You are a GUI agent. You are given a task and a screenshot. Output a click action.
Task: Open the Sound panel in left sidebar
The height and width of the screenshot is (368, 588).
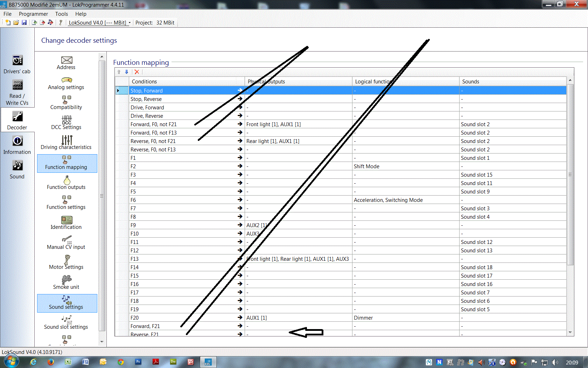coord(17,169)
